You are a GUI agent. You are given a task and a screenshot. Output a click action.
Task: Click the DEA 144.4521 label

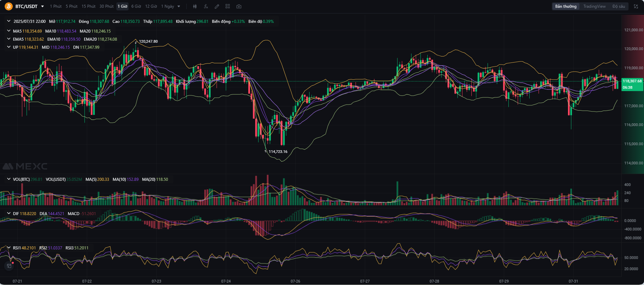(x=52, y=213)
